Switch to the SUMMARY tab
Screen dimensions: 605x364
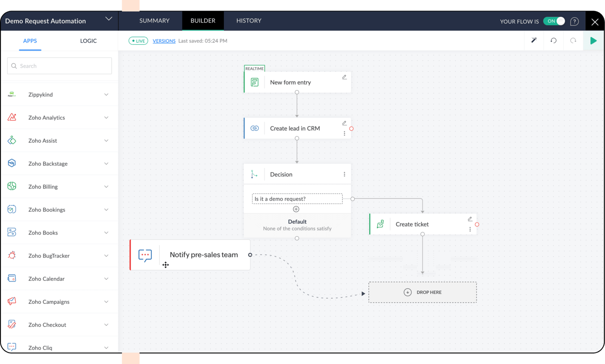coord(154,21)
